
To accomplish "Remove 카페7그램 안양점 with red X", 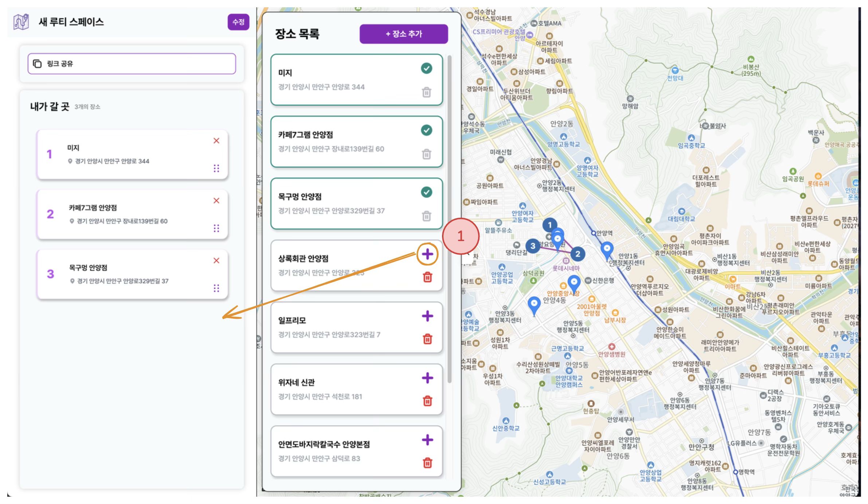I will coord(216,201).
